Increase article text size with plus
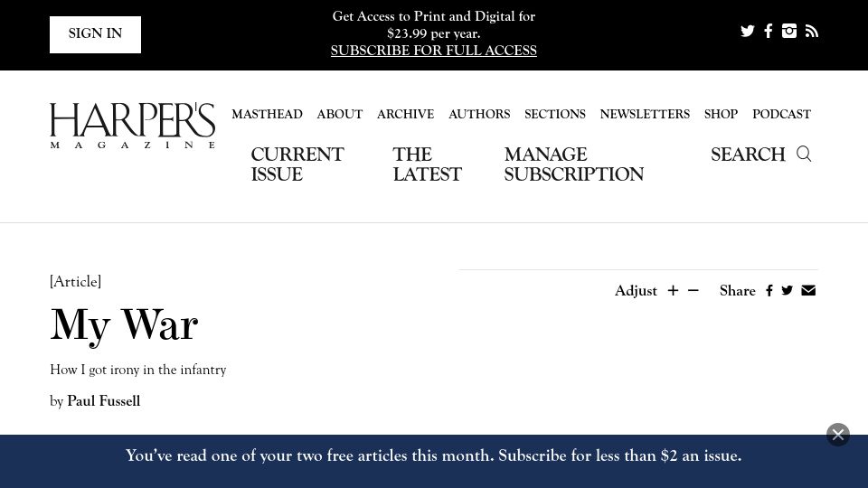This screenshot has width=868, height=488. click(673, 290)
